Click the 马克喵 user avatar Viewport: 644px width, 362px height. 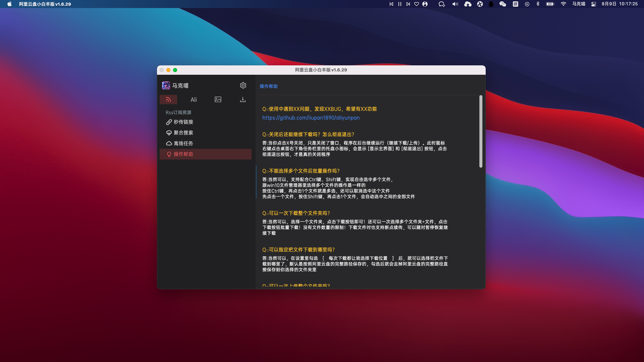[166, 85]
